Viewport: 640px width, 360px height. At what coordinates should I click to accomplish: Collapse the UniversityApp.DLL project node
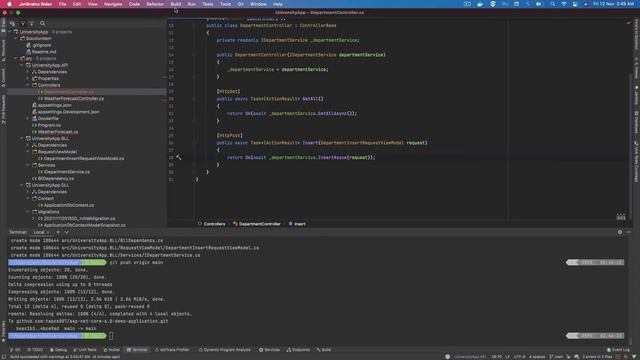[x=22, y=185]
